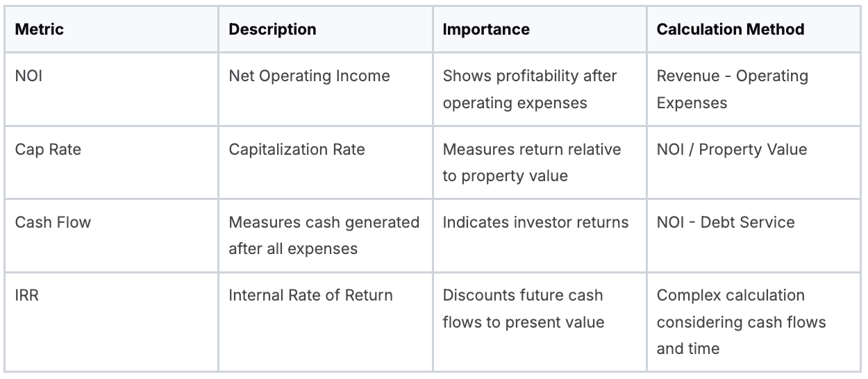Viewport: 868px width, 379px height.
Task: Select the Calculation Method column header
Action: (x=731, y=30)
